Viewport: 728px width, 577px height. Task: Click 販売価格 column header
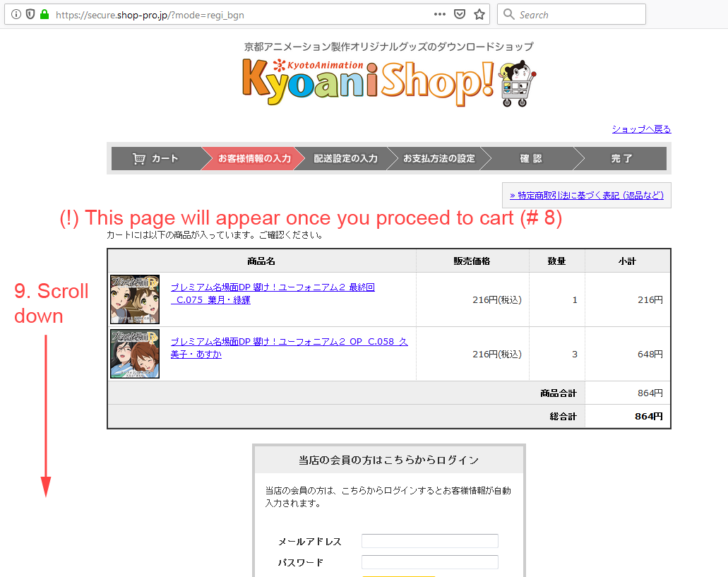[472, 261]
